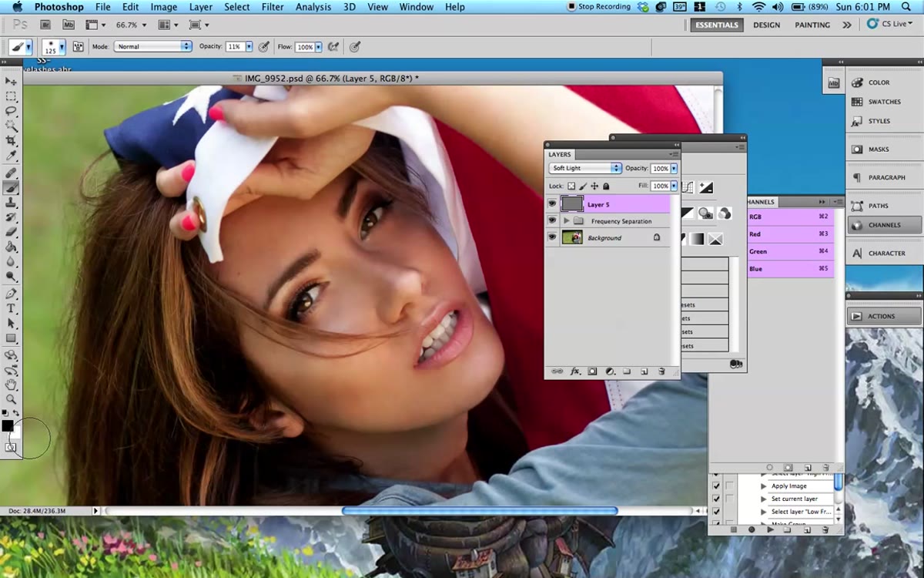Image resolution: width=924 pixels, height=578 pixels.
Task: Select the Path Selection tool
Action: [11, 323]
